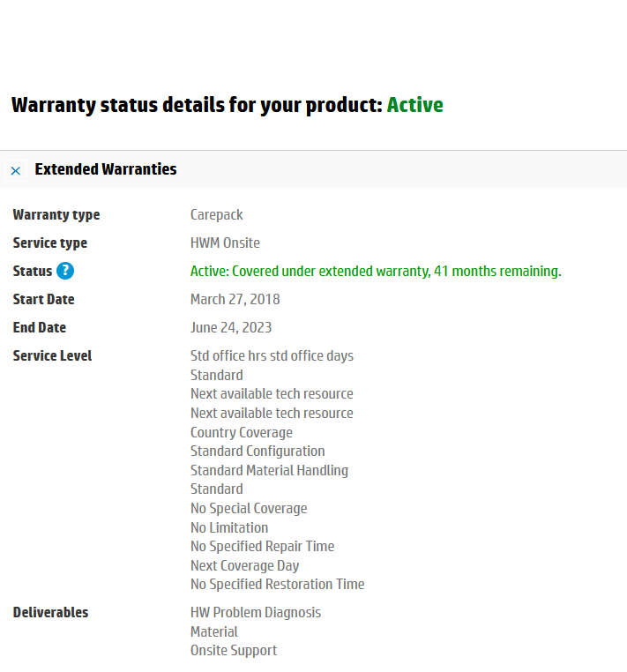Click Standard Material Handling entry

[269, 470]
